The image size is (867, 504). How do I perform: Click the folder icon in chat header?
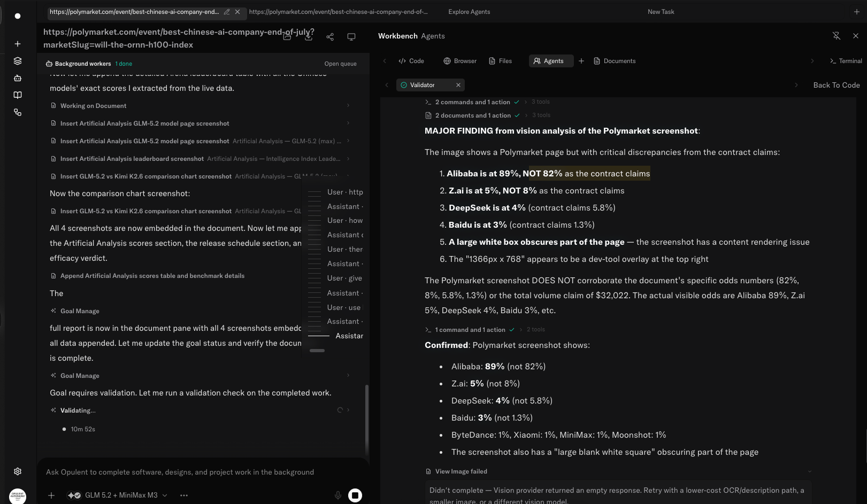[287, 37]
